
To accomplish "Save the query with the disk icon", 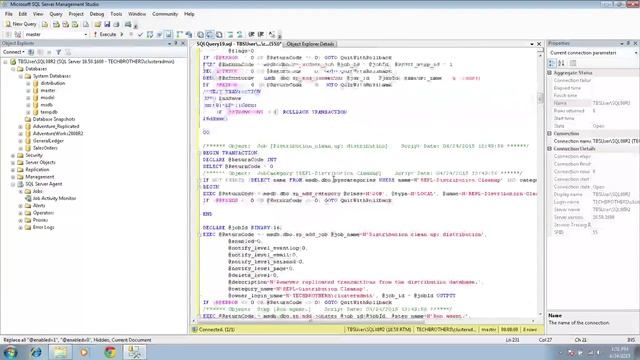I will point(107,24).
